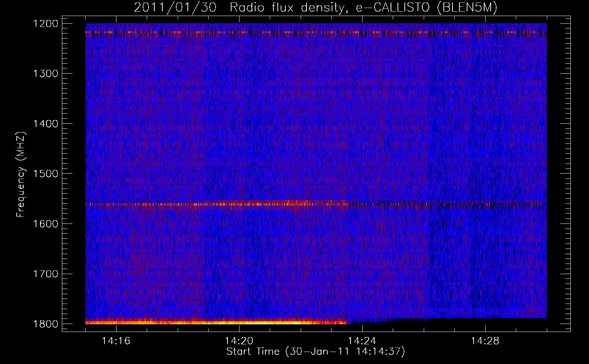Click the 1300 frequency tick label
Image resolution: width=589 pixels, height=364 pixels.
coord(46,74)
